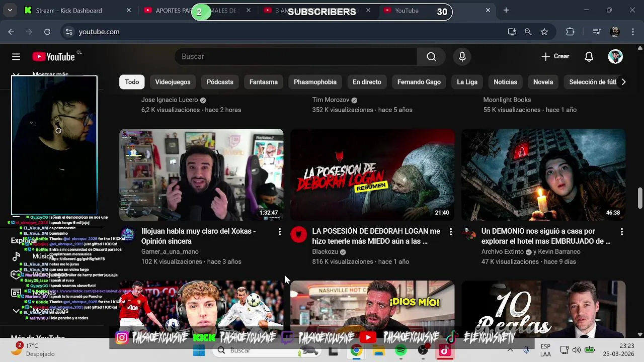Image resolution: width=644 pixels, height=362 pixels.
Task: Open the Moonlight Books channel link
Action: 507,100
